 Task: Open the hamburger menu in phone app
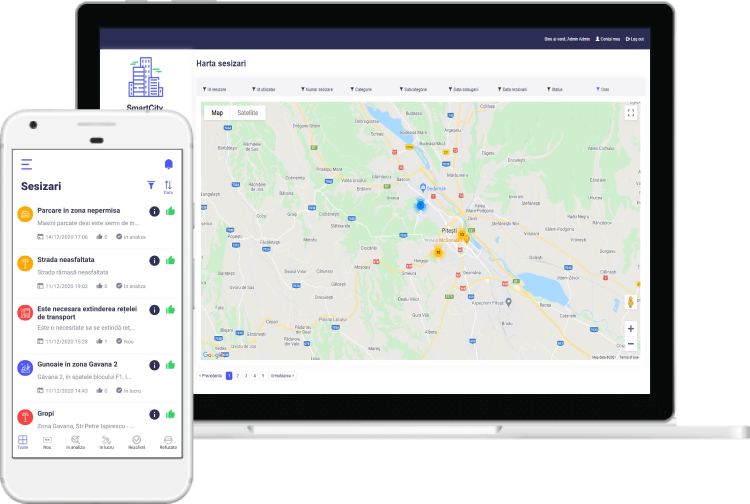click(x=27, y=164)
